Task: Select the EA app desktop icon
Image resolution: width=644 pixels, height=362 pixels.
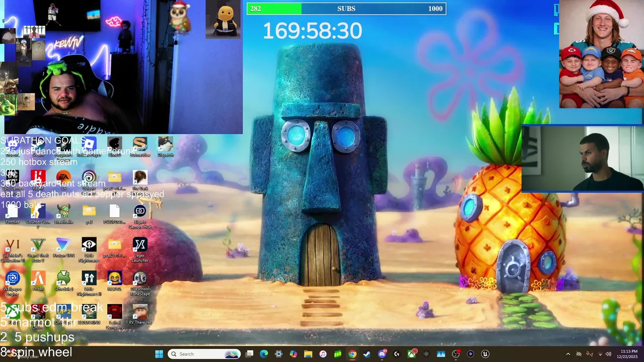Action: coord(63,181)
